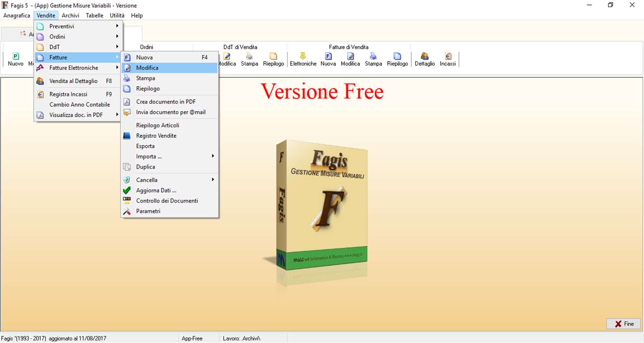The image size is (644, 343).
Task: Open Elettroniche in Fatture di Vendita toolbar
Action: pyautogui.click(x=303, y=59)
